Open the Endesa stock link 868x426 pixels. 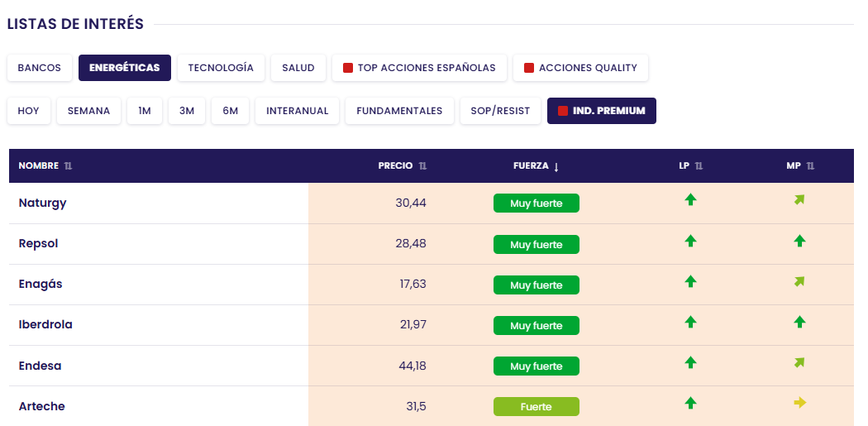click(40, 366)
